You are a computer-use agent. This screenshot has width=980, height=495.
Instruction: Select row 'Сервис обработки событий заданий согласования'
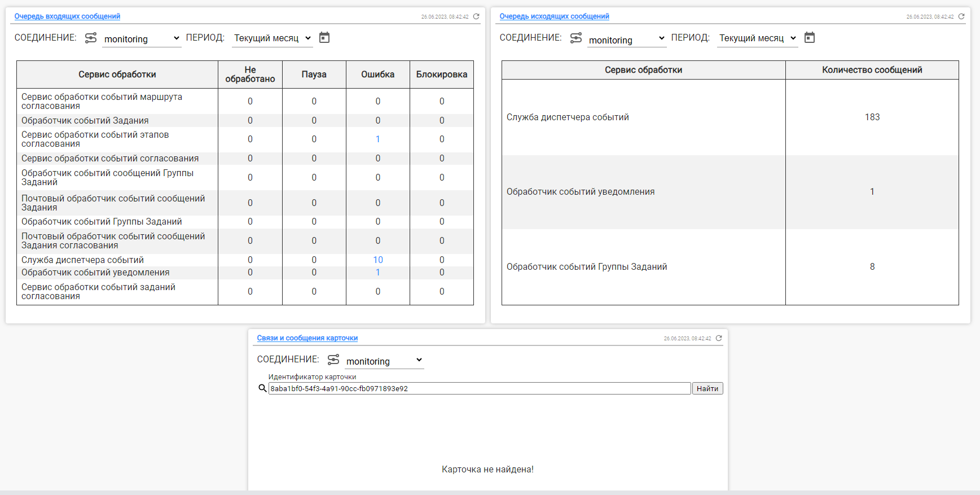pos(245,291)
